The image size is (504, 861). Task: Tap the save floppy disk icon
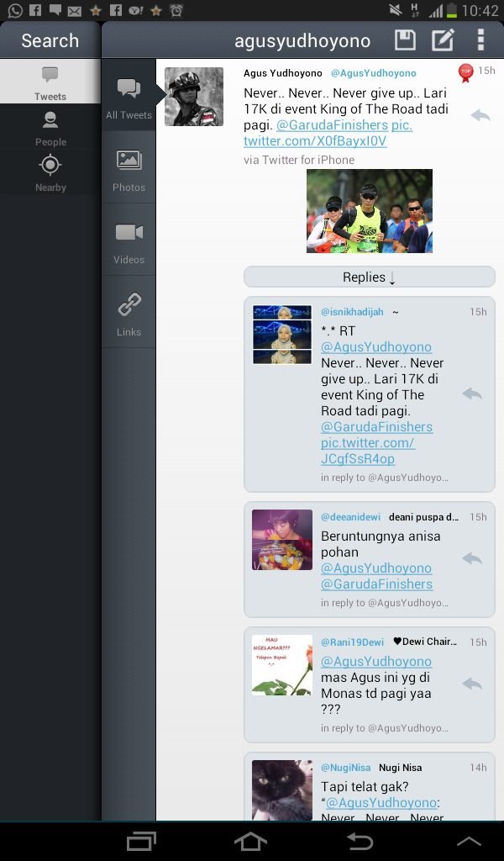coord(405,40)
